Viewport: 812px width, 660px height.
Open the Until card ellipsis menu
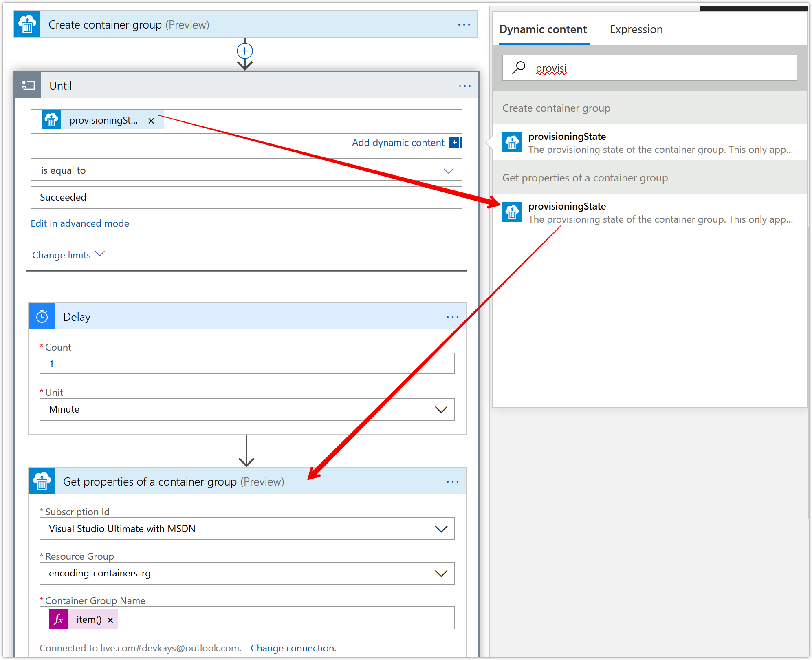click(465, 86)
